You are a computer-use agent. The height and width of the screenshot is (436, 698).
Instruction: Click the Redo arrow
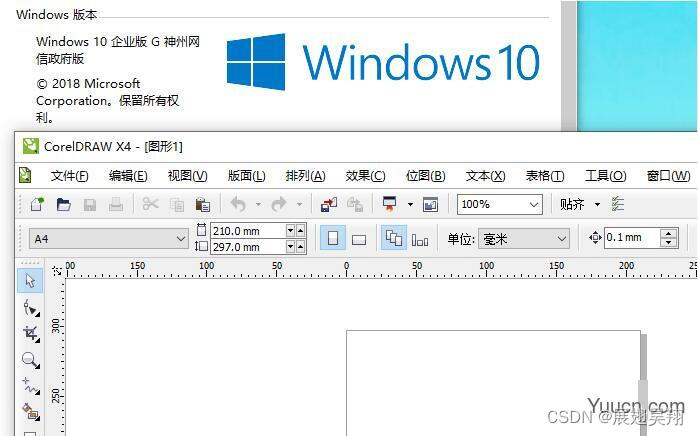[279, 204]
